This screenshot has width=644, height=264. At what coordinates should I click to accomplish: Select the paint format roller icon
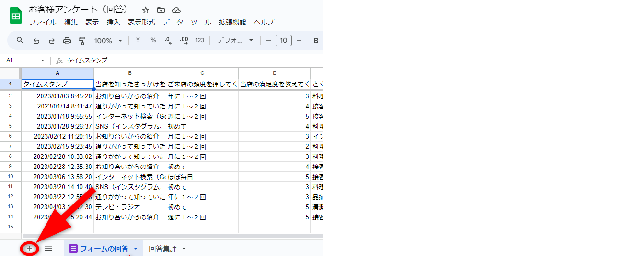click(x=82, y=41)
